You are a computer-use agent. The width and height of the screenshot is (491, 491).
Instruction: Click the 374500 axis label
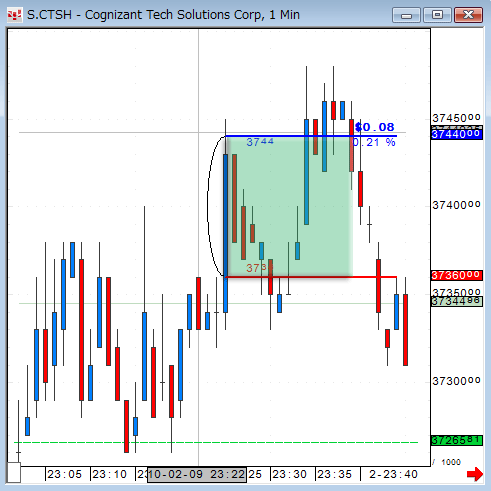(456, 118)
